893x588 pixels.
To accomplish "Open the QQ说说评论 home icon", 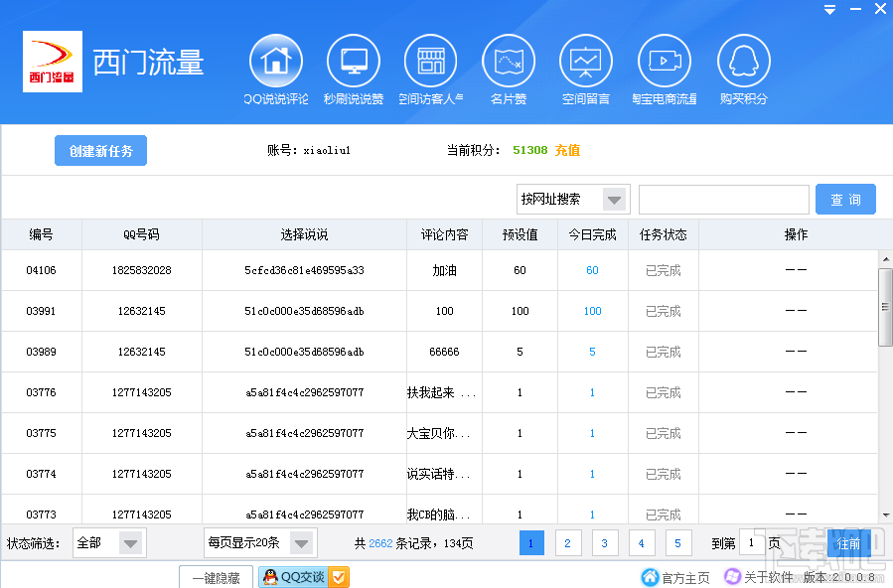I will click(275, 61).
